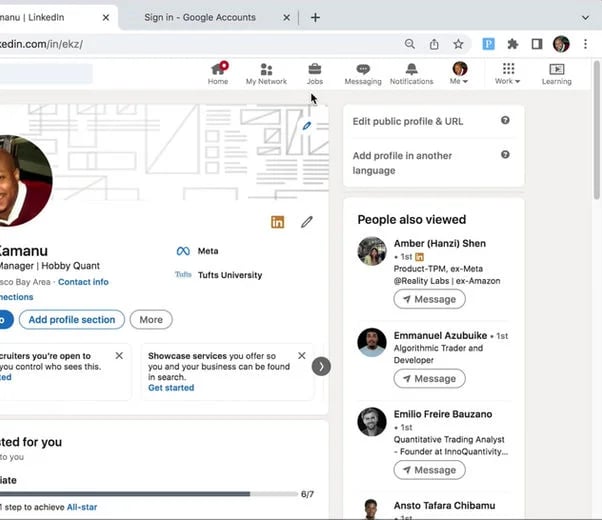Open the LinkedIn Home icon
Viewport: 602px width, 520px height.
coord(218,73)
